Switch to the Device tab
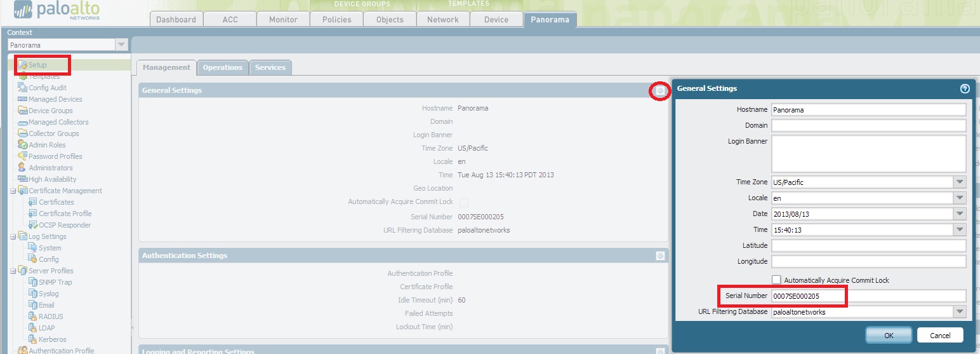This screenshot has height=354, width=980. pos(496,19)
